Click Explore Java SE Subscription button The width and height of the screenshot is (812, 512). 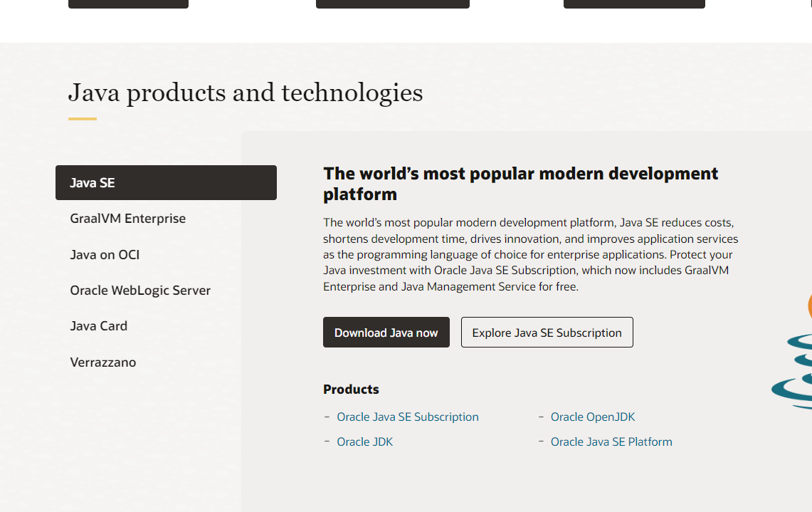pyautogui.click(x=547, y=332)
